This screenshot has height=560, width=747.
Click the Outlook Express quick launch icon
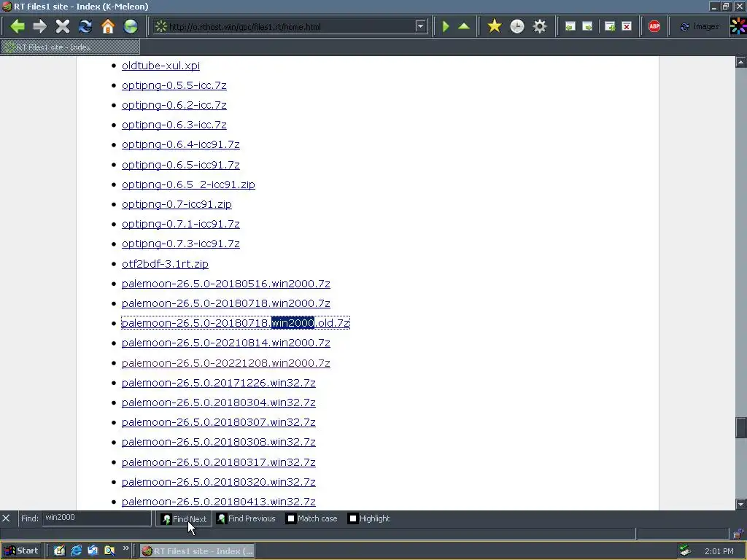[93, 551]
